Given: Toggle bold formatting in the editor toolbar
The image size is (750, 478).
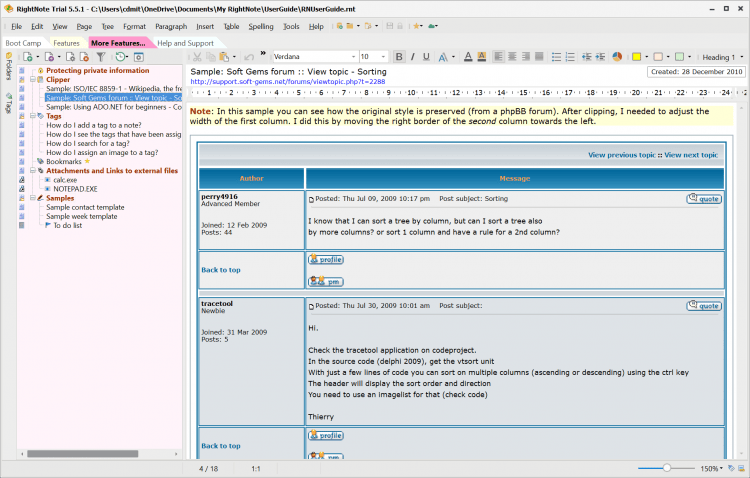Looking at the screenshot, I should 399,57.
